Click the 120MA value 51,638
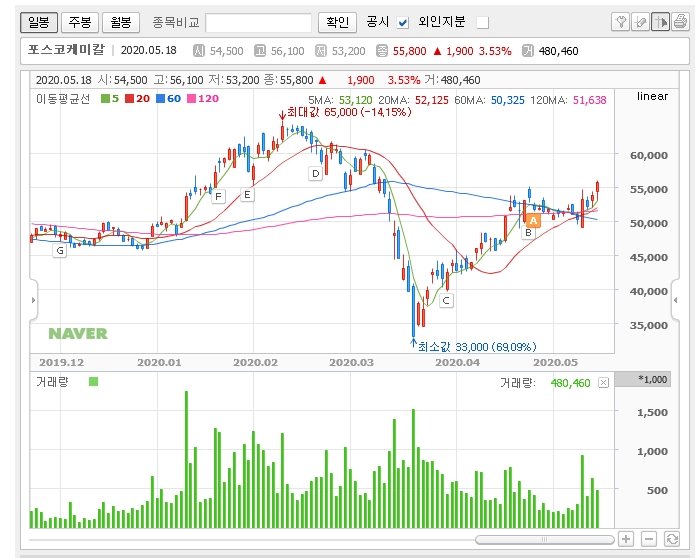This screenshot has width=700, height=558. point(590,100)
